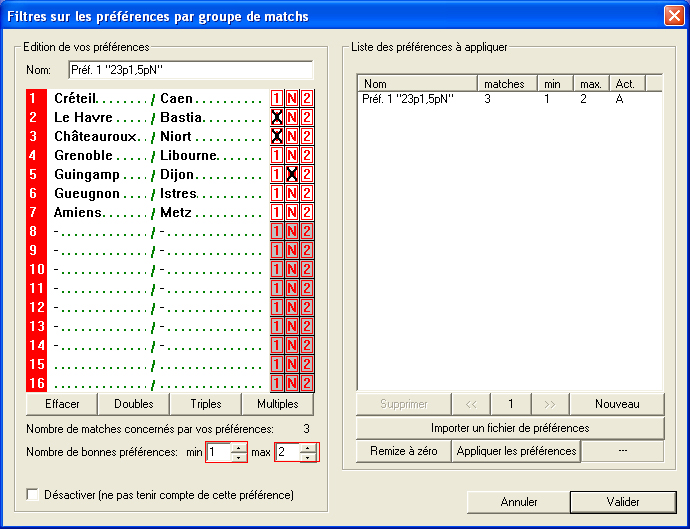This screenshot has width=690, height=529.
Task: Close the Filtres sur les préférences window
Action: pos(674,16)
